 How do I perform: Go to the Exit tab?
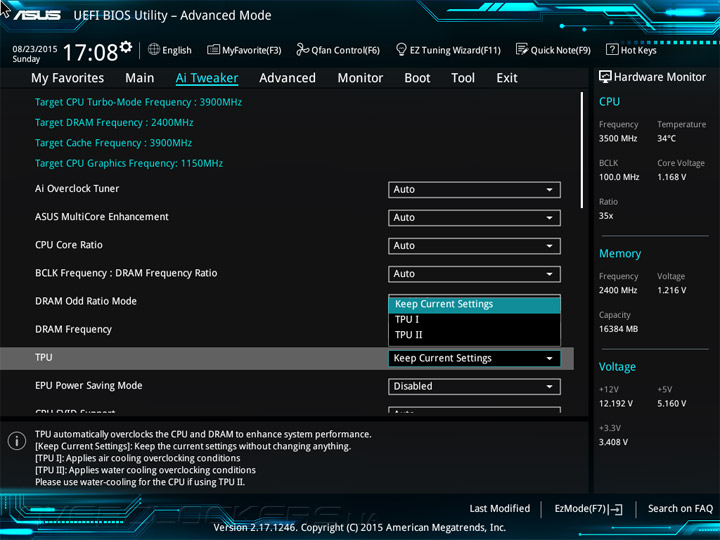pos(506,78)
